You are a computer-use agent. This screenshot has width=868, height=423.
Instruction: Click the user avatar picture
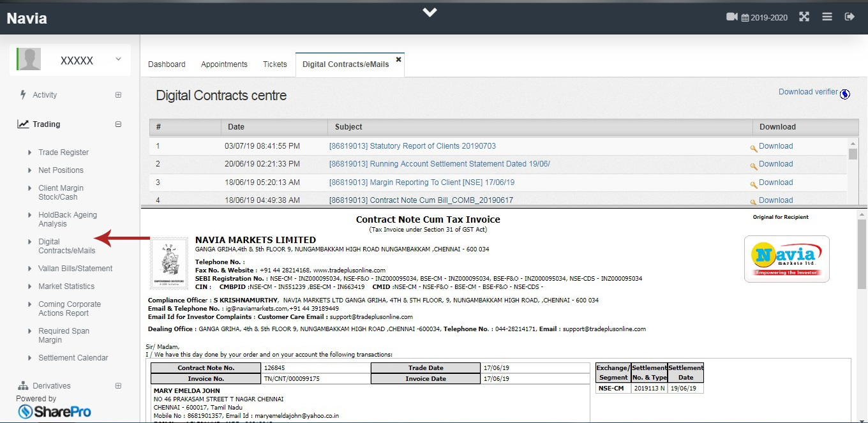pos(29,60)
